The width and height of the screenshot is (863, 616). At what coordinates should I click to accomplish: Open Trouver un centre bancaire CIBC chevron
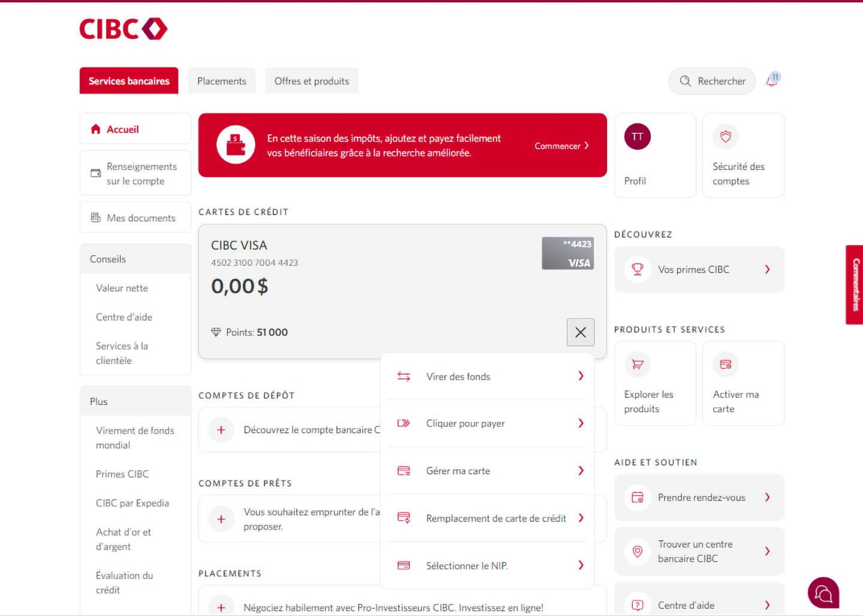(x=767, y=551)
